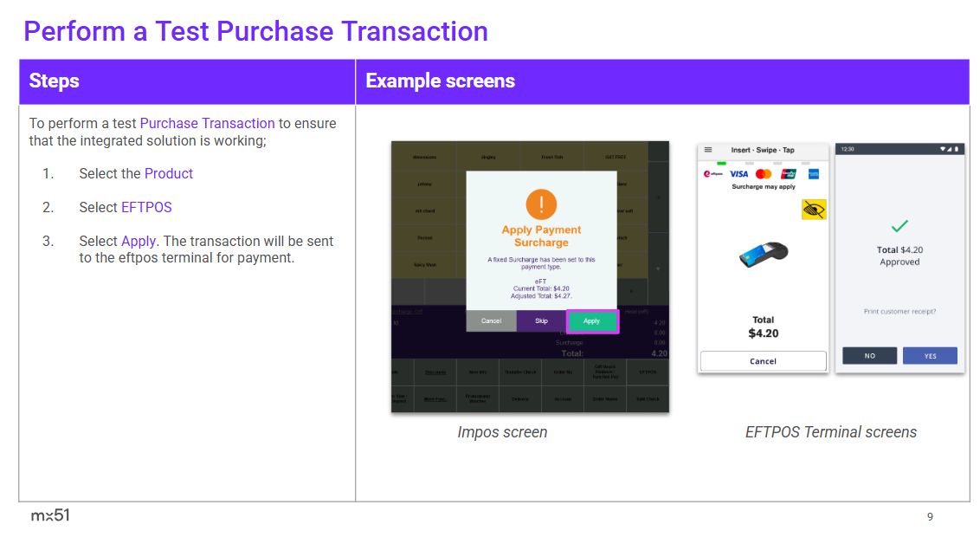Open Item Info on Impos

(x=478, y=372)
